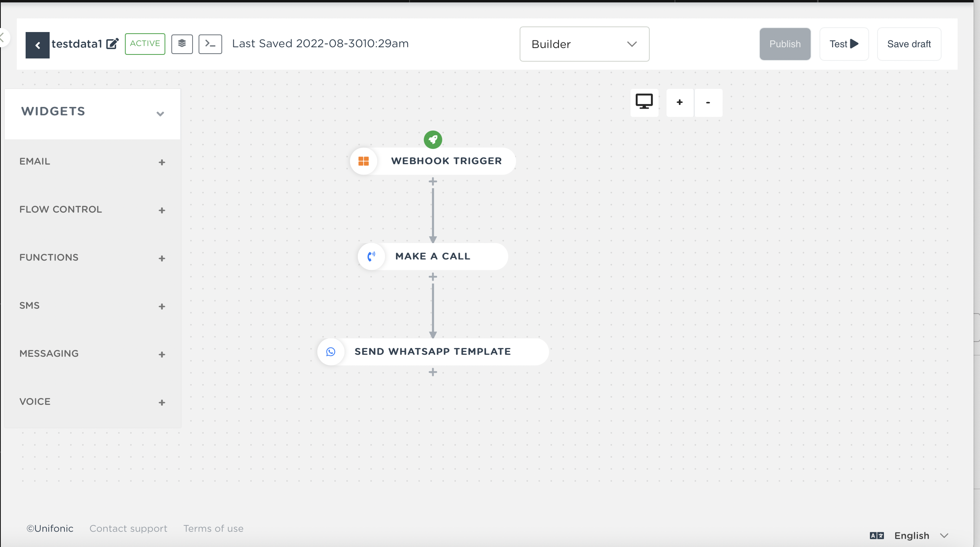Add step below Send WhatsApp Template
The image size is (980, 547).
point(433,372)
